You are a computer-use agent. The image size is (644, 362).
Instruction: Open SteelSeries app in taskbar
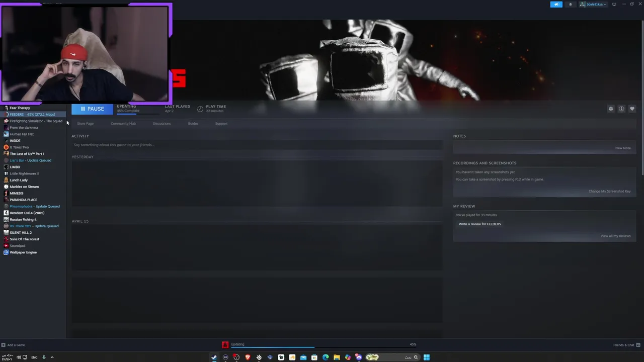pos(259,357)
